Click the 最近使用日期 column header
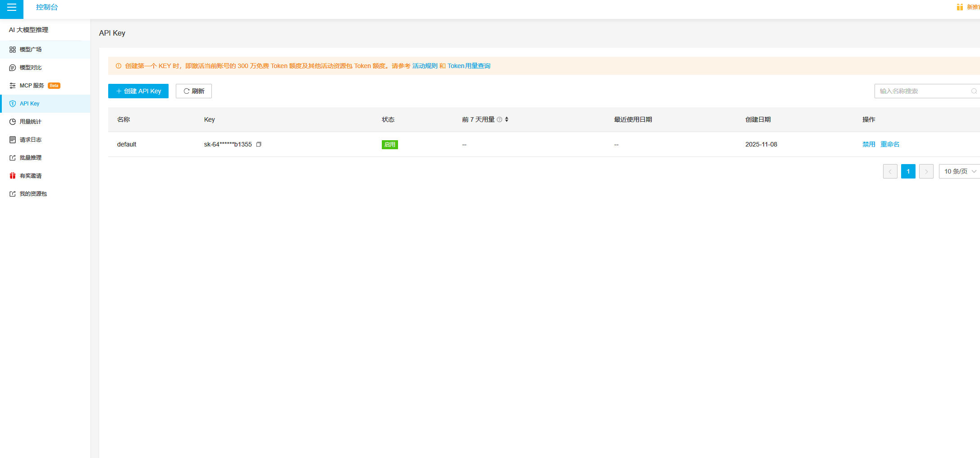 633,119
